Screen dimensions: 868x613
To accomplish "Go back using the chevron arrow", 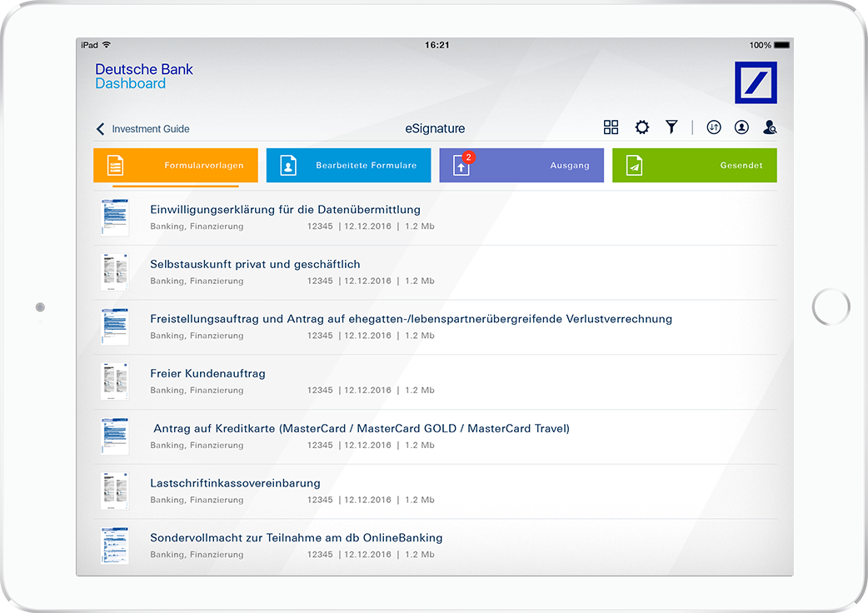I will click(100, 129).
